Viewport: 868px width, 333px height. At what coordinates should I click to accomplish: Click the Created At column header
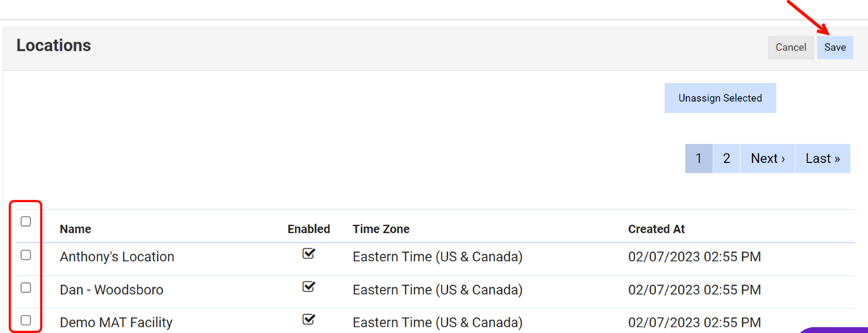pos(656,229)
